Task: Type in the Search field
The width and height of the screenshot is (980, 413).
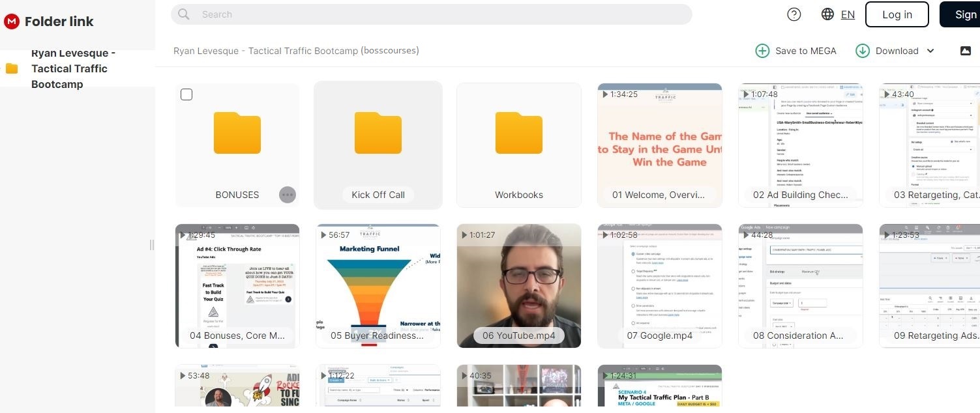Action: [430, 14]
